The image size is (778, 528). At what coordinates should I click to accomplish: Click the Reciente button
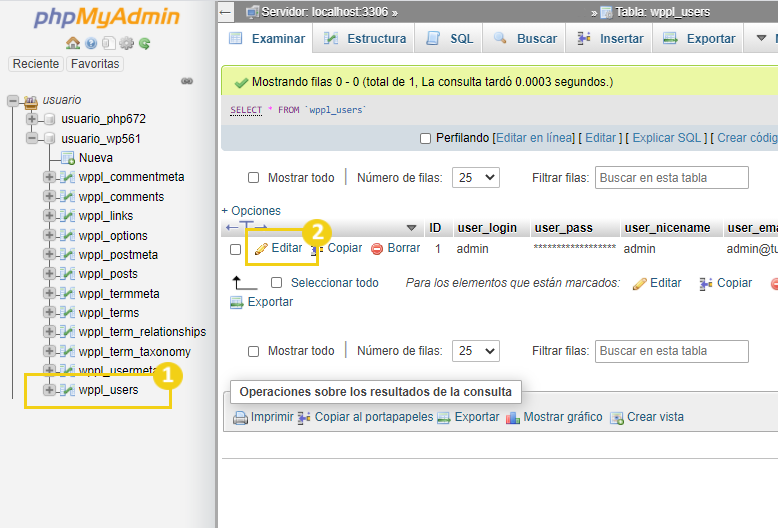tap(36, 64)
